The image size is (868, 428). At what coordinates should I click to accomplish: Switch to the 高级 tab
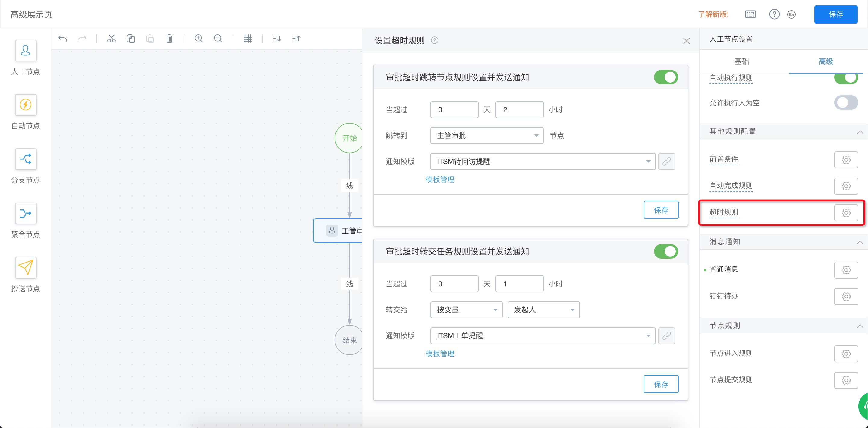click(826, 61)
